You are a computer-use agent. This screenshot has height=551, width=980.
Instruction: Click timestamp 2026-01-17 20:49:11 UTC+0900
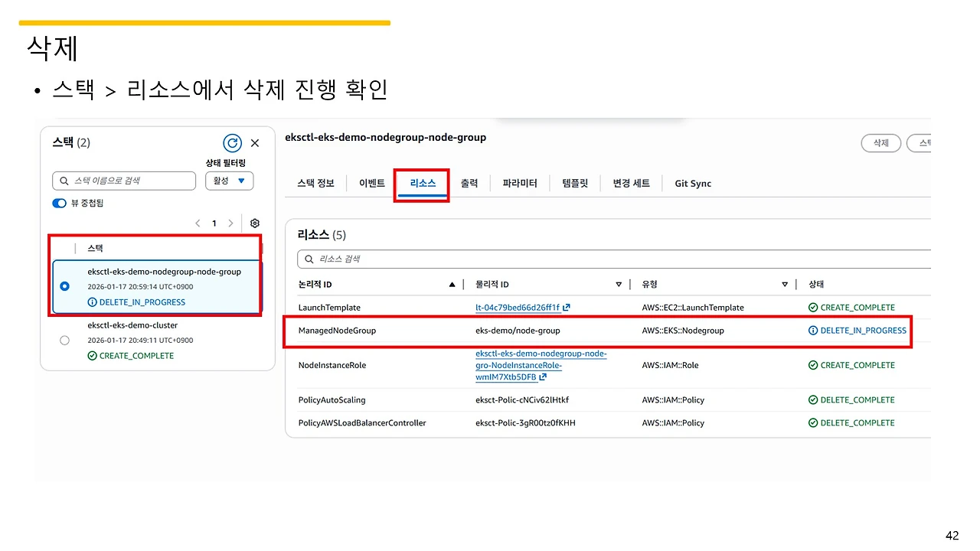141,341
